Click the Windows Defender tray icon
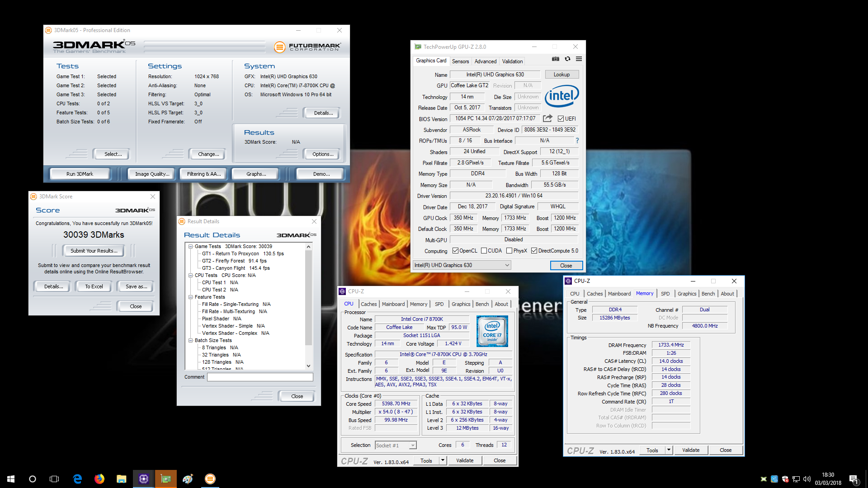The image size is (868, 488). tap(785, 479)
